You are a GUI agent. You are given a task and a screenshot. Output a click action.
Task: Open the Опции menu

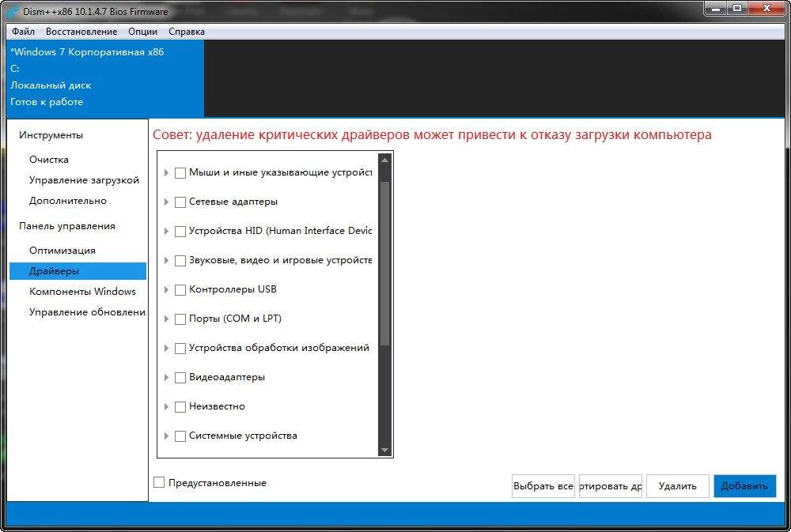tap(142, 32)
